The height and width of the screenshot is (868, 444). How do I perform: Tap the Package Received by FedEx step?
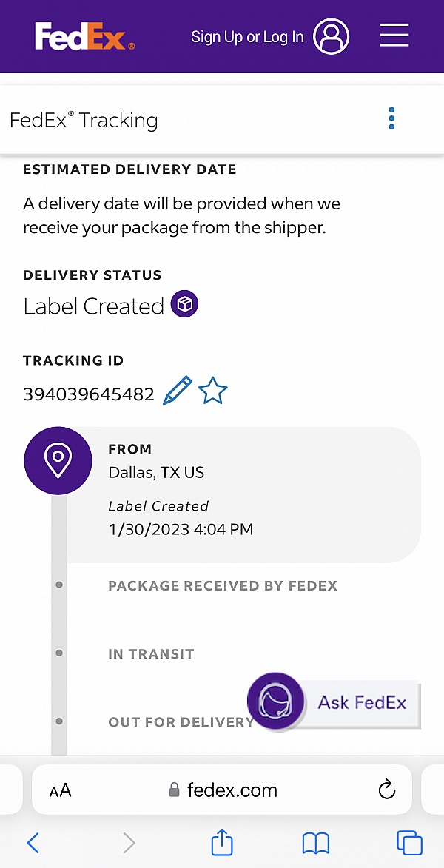pos(223,585)
